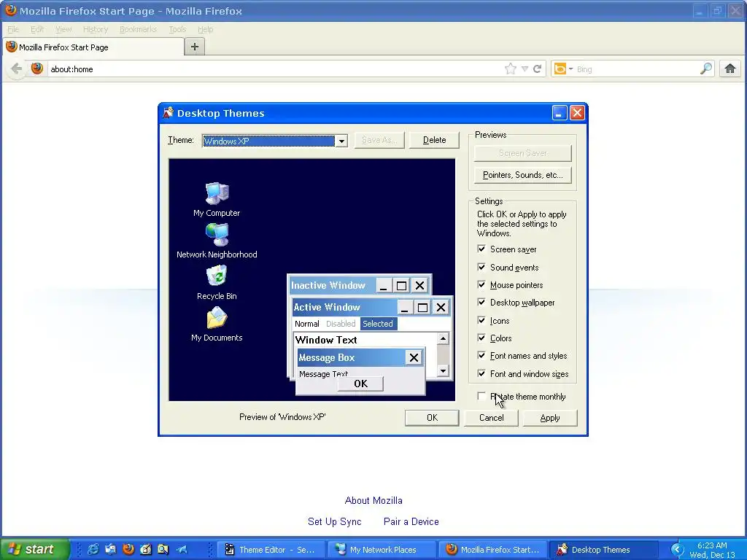Open a new Firefox tab with plus button
This screenshot has width=747, height=560.
194,47
